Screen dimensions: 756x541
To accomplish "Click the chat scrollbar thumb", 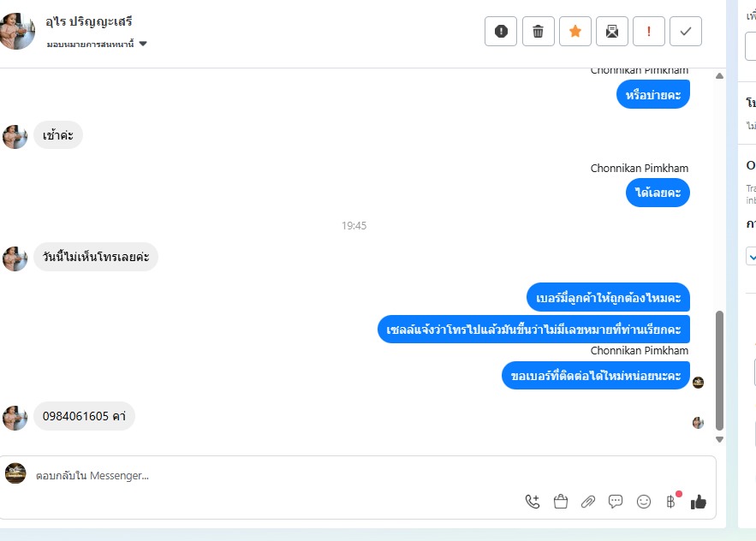I will (719, 371).
